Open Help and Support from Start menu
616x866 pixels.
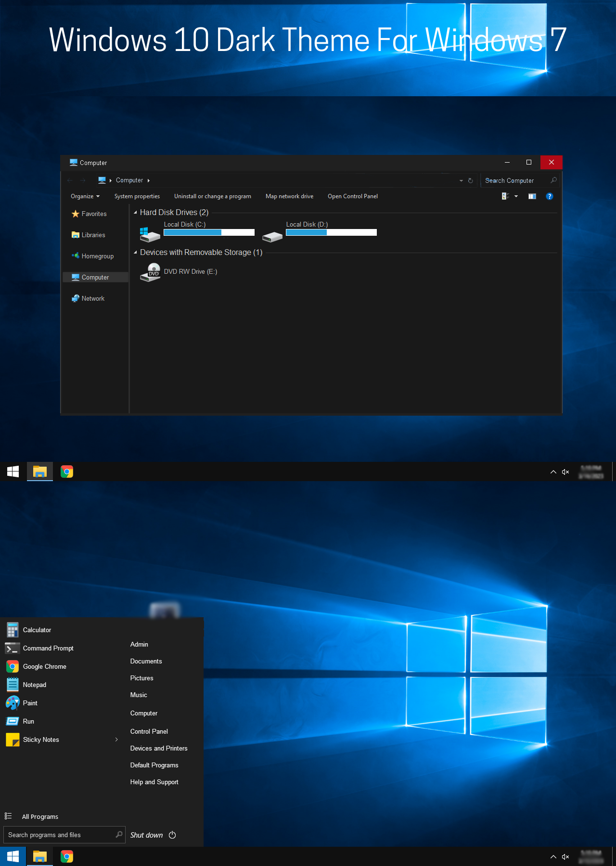[x=154, y=782]
